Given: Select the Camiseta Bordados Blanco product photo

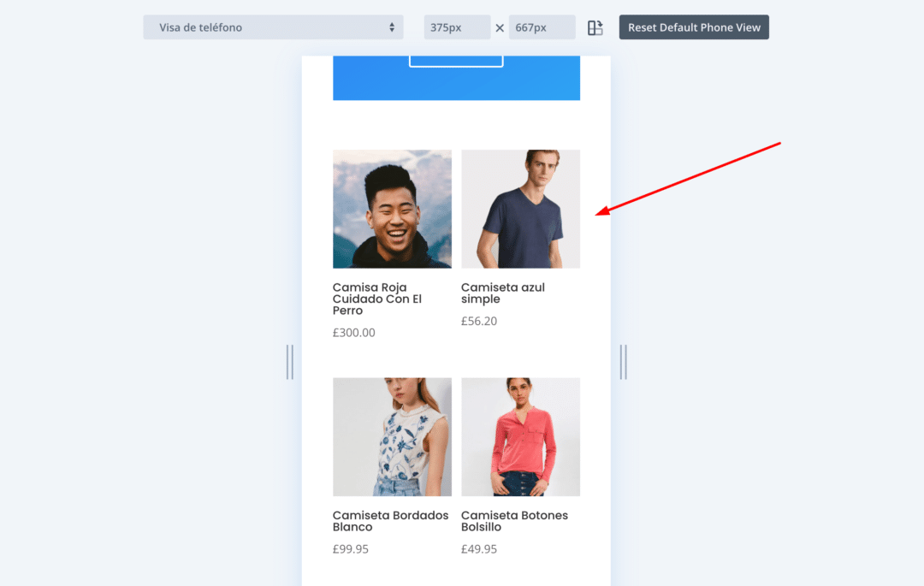Looking at the screenshot, I should [392, 436].
